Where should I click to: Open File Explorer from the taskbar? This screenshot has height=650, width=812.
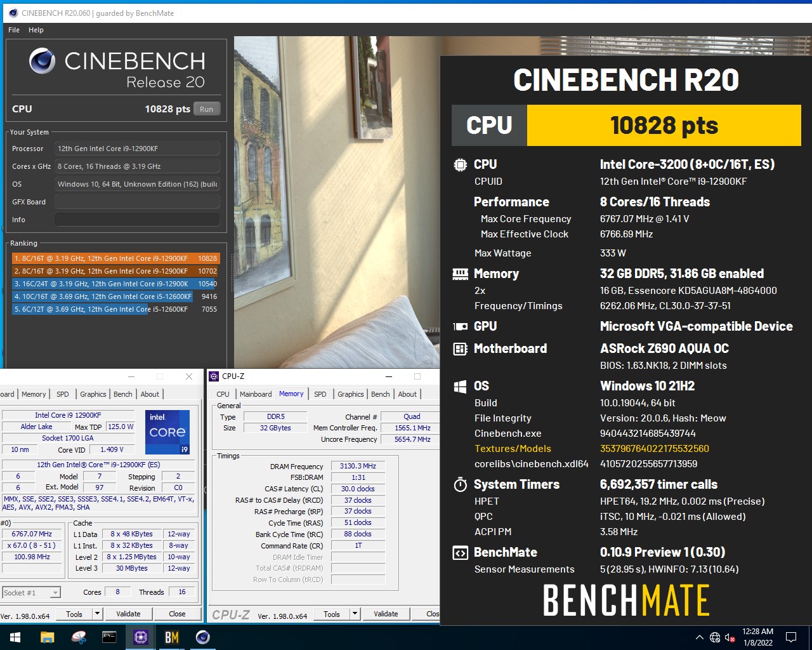click(x=48, y=637)
